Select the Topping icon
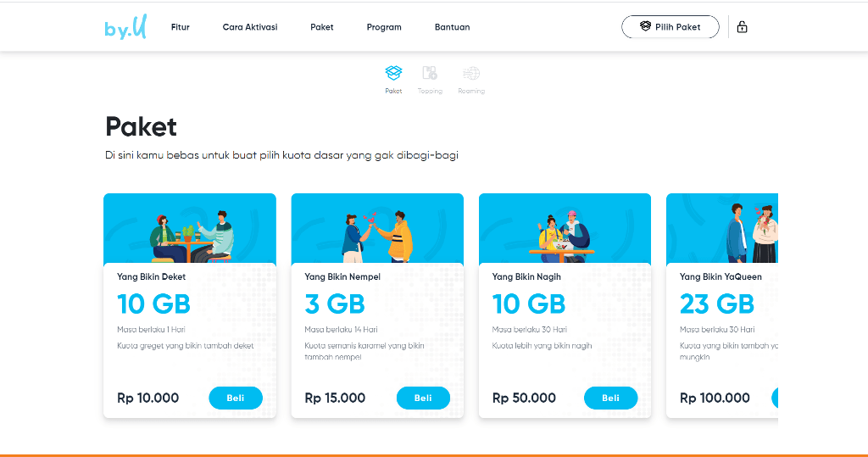The width and height of the screenshot is (868, 457). [430, 73]
